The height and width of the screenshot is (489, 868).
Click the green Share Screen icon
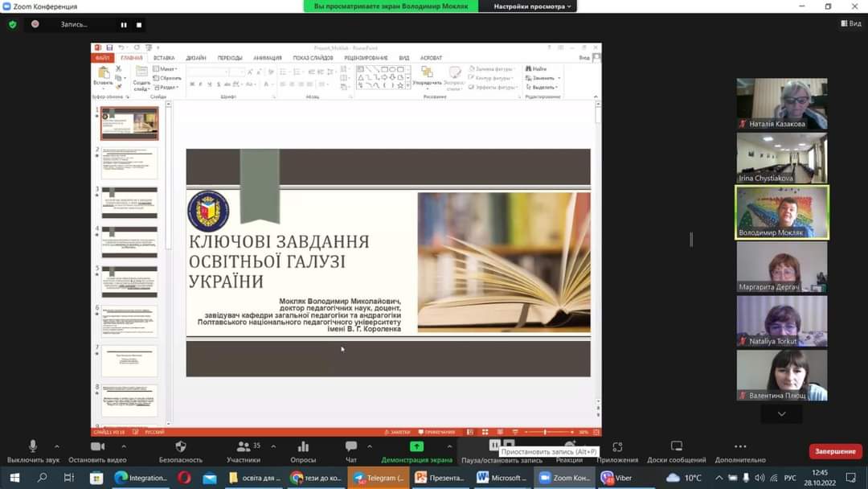[416, 447]
